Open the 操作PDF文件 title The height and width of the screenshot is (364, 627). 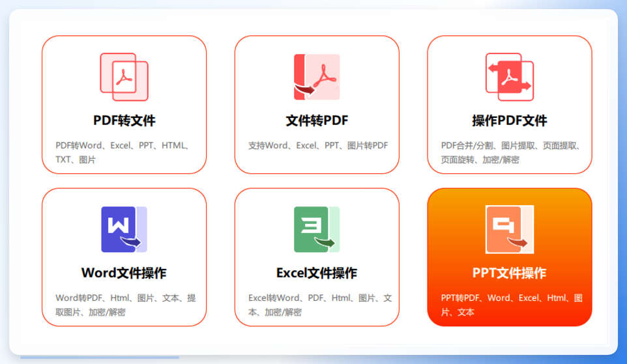click(x=510, y=120)
